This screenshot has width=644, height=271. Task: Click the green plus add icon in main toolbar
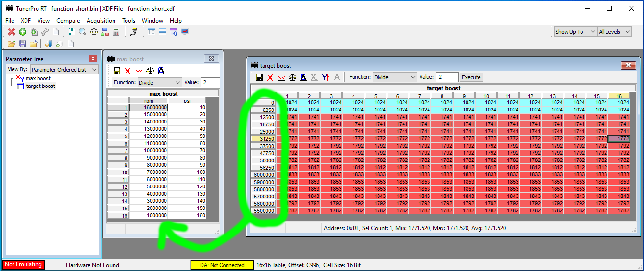[x=22, y=32]
